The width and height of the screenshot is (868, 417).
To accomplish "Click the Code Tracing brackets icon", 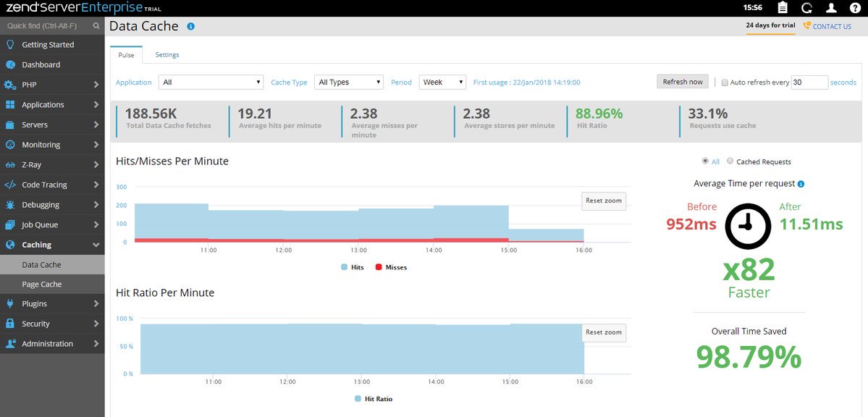I will [10, 185].
